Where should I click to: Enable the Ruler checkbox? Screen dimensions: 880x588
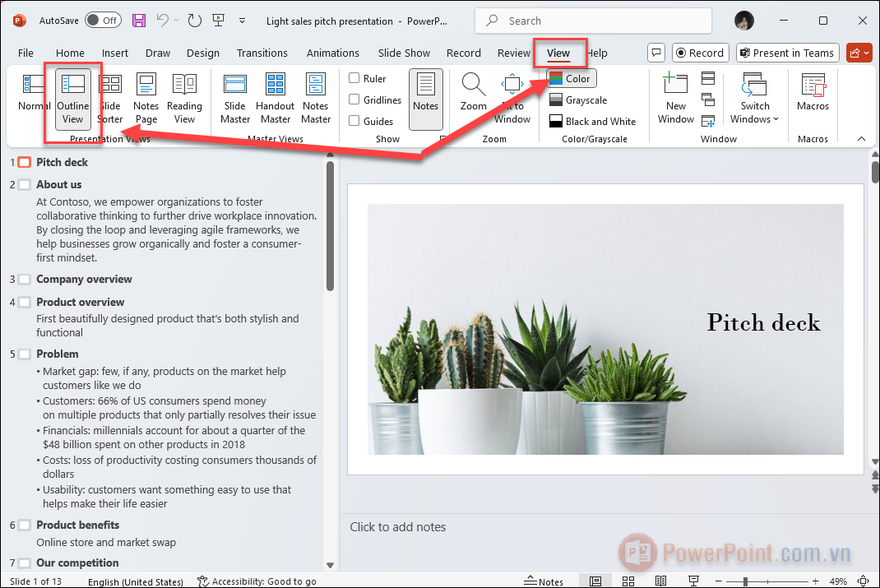pos(354,78)
